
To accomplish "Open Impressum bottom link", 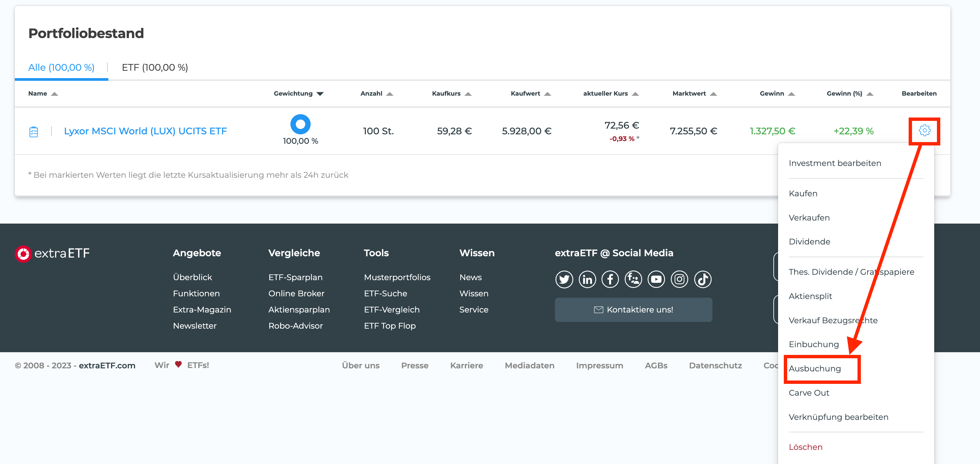I will [x=599, y=366].
